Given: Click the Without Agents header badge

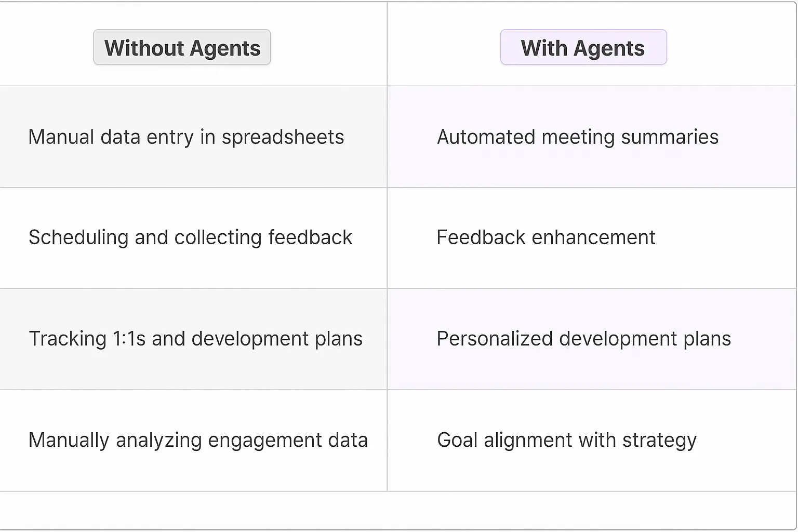Looking at the screenshot, I should [x=182, y=48].
